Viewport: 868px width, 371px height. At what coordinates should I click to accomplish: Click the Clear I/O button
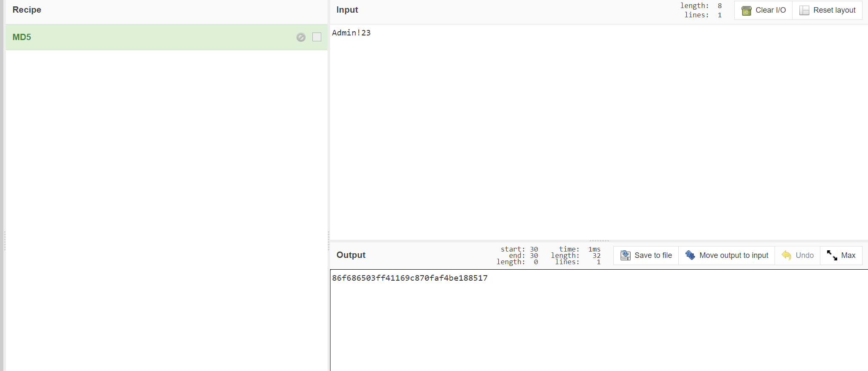(x=763, y=10)
